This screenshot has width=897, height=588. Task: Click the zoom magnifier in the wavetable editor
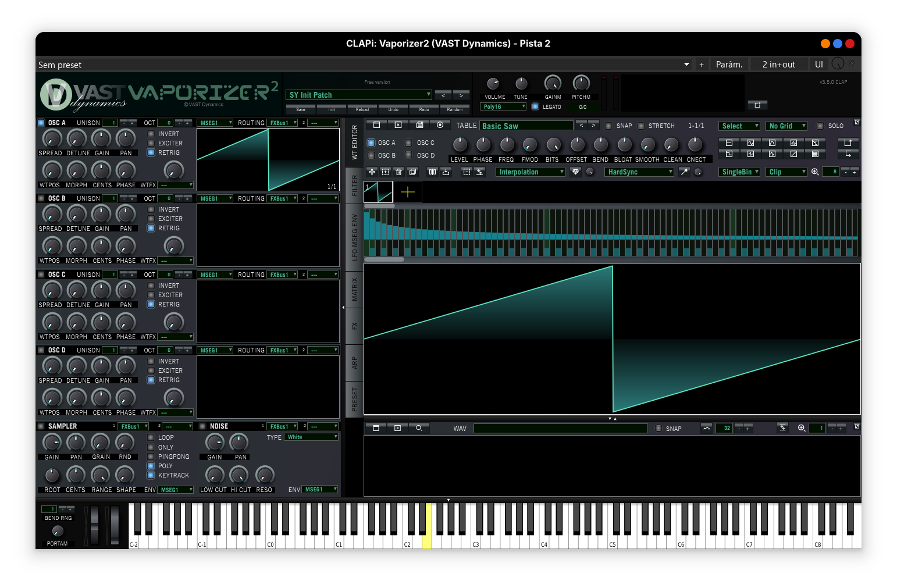point(816,172)
